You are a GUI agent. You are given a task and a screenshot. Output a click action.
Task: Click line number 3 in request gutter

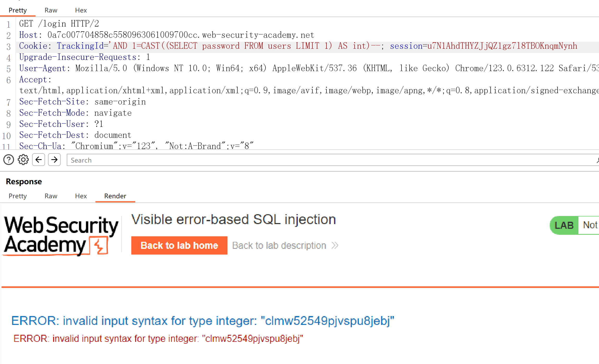coord(9,47)
